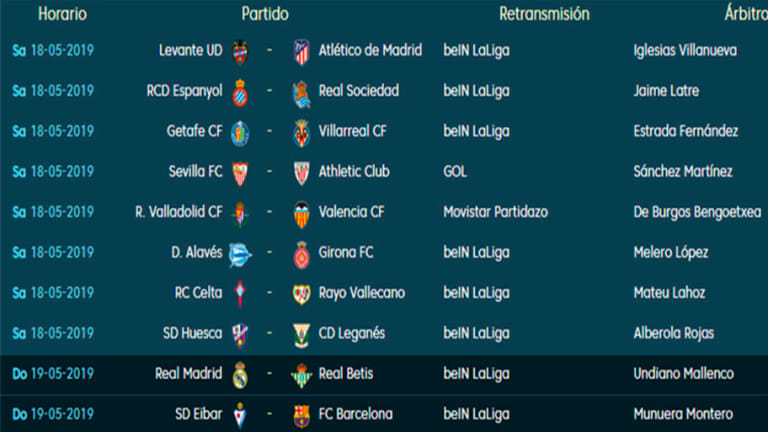Select the RCD Espanyol badge

click(x=240, y=92)
